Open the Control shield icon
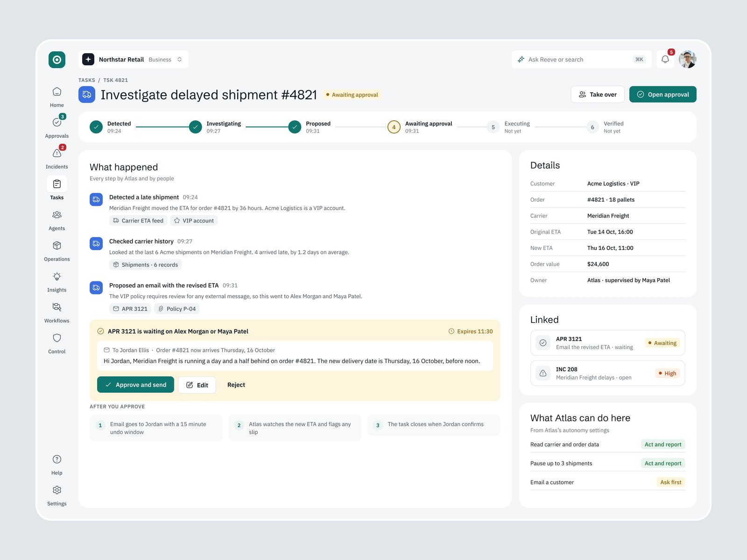Image resolution: width=747 pixels, height=560 pixels. [57, 338]
